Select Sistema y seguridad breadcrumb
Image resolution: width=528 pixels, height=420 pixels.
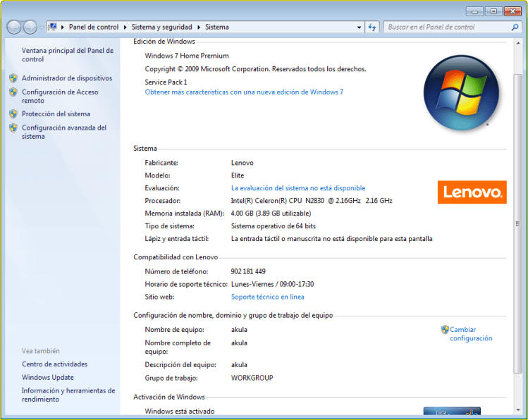coord(161,27)
